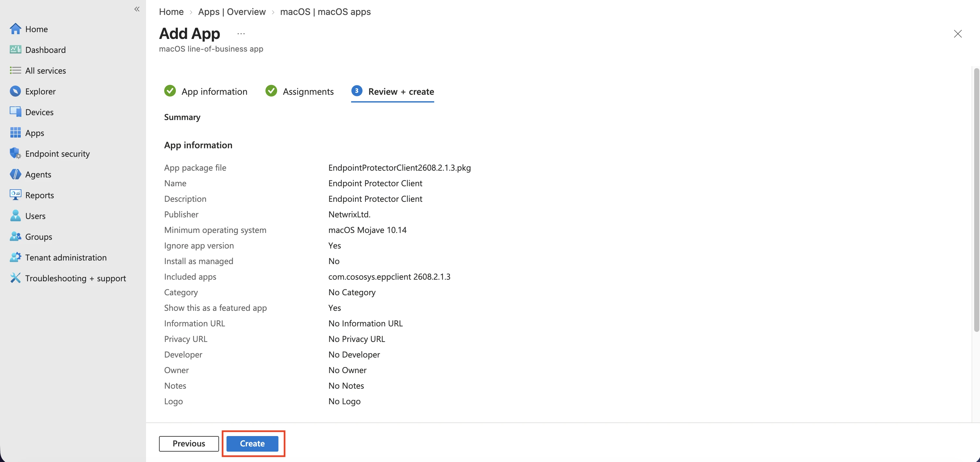Open Endpoint security shield icon

click(15, 153)
